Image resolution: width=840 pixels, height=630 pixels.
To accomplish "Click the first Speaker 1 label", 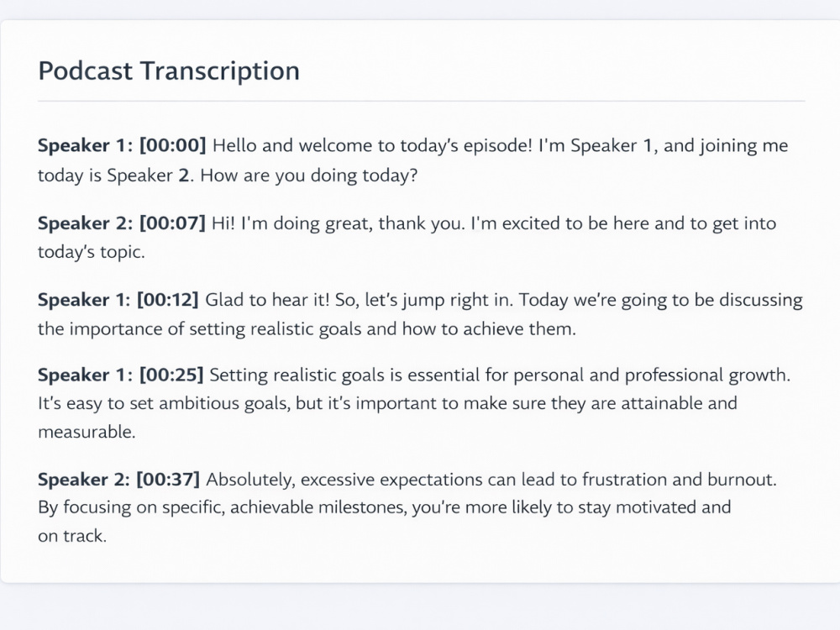I will [x=85, y=145].
